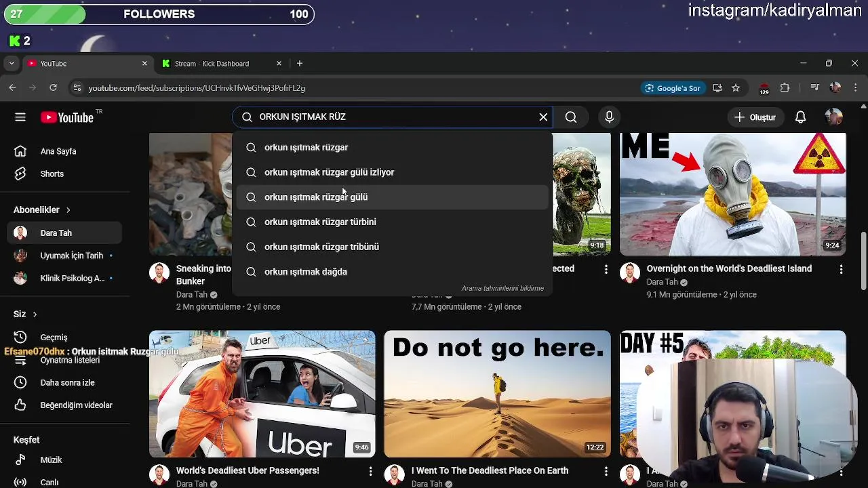The width and height of the screenshot is (868, 488).
Task: Open the Dara Tah subscription channel
Action: 64,233
